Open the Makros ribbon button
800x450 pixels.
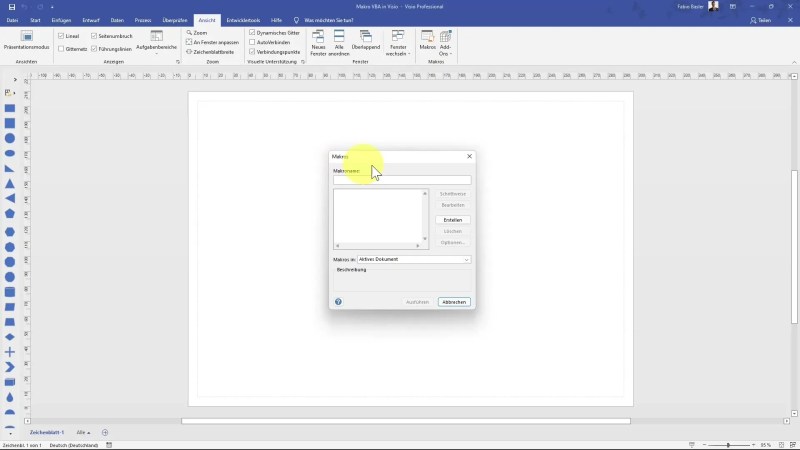coord(428,40)
